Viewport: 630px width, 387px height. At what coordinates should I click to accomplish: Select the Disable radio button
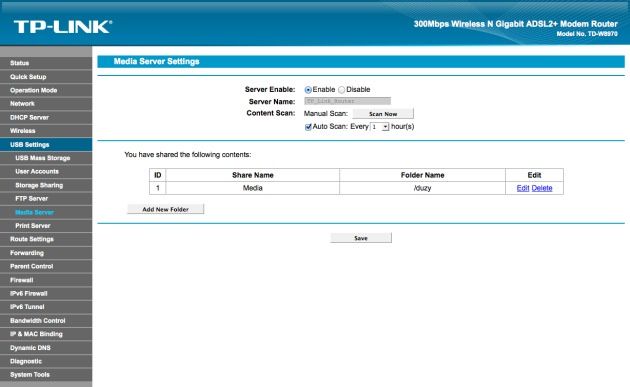coord(342,90)
